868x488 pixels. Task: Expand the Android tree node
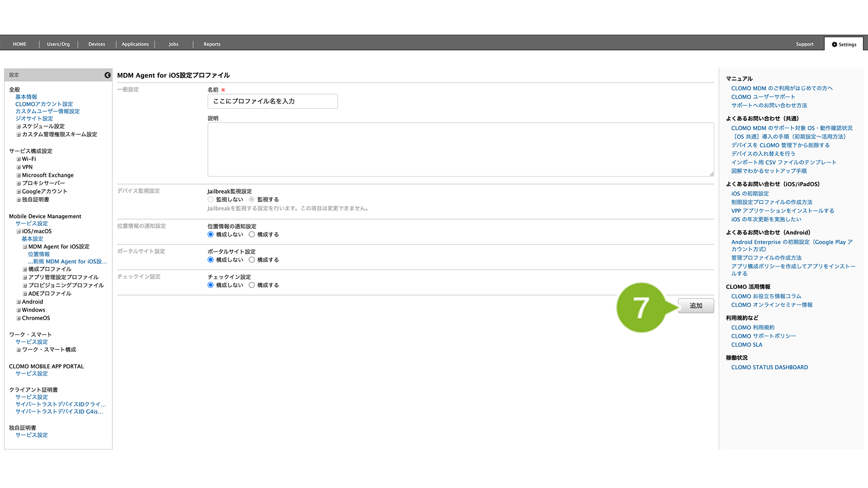click(x=19, y=302)
